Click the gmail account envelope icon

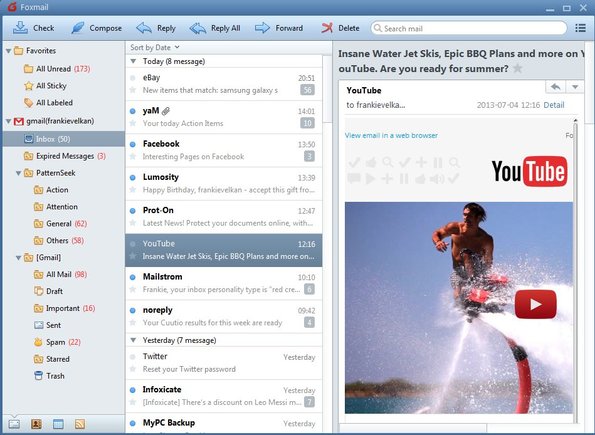tap(19, 121)
